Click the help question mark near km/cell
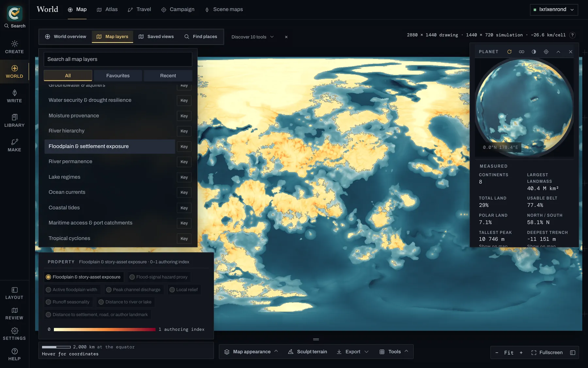The height and width of the screenshot is (368, 588). point(572,35)
